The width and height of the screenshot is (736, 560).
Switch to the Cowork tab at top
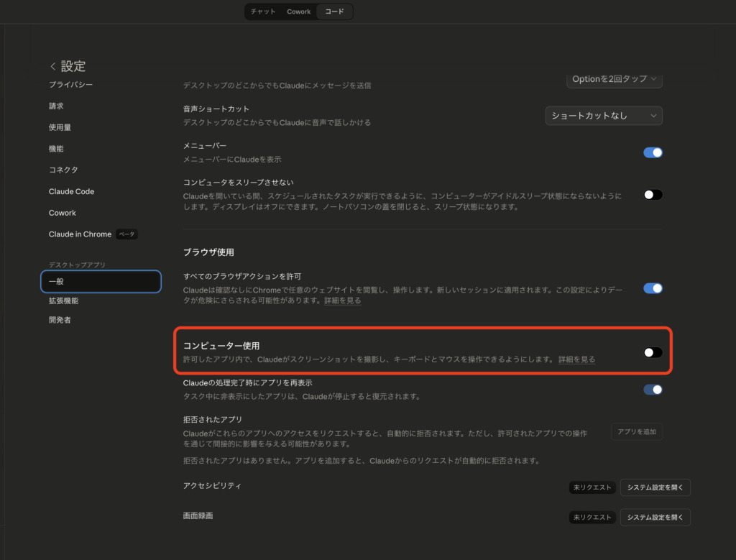click(x=298, y=12)
